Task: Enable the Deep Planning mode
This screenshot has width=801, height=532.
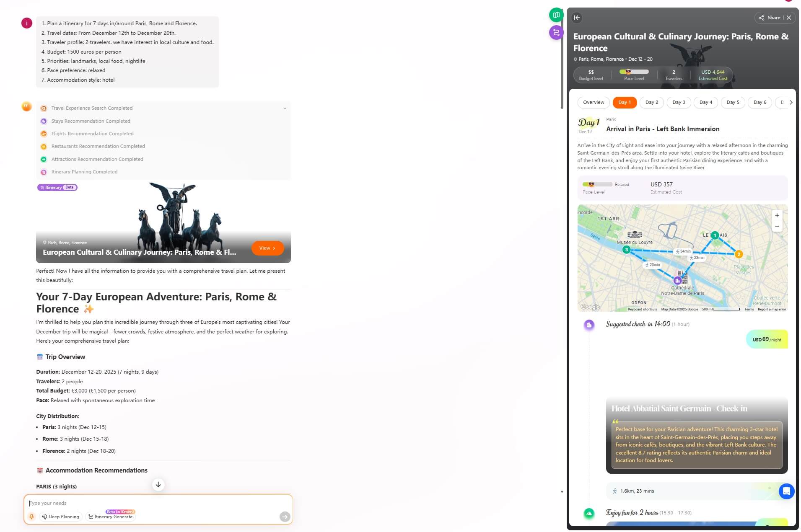Action: click(x=60, y=517)
